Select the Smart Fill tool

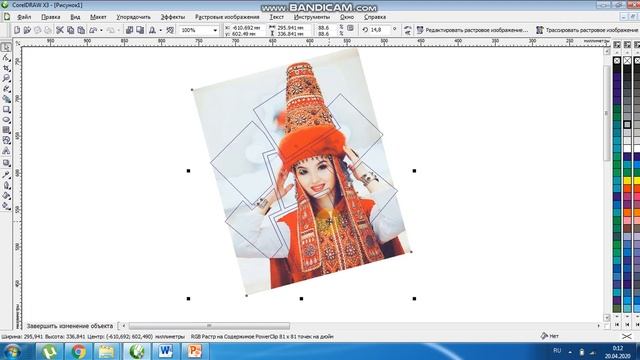6,99
